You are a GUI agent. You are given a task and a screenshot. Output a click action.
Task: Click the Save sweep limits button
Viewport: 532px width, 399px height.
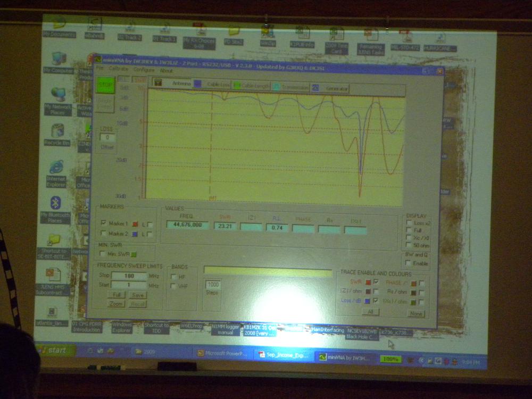coord(137,295)
